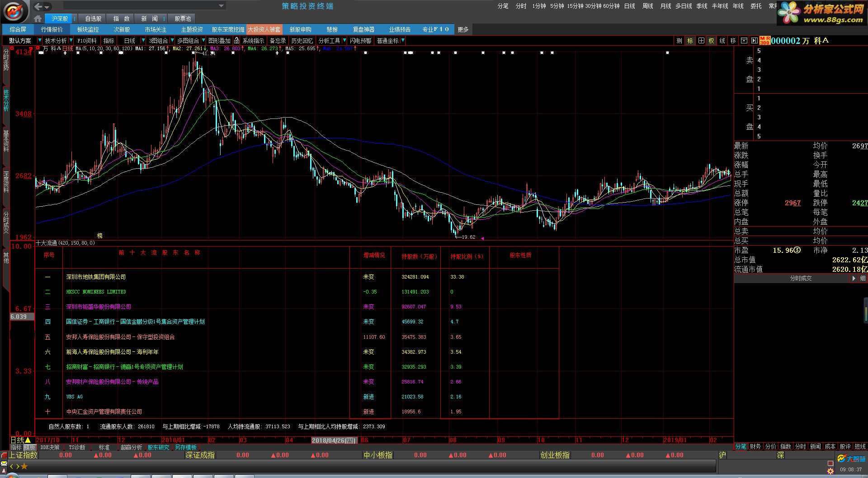Expand the 普通坐标 dropdown arrow
868x478 pixels.
pyautogui.click(x=402, y=40)
